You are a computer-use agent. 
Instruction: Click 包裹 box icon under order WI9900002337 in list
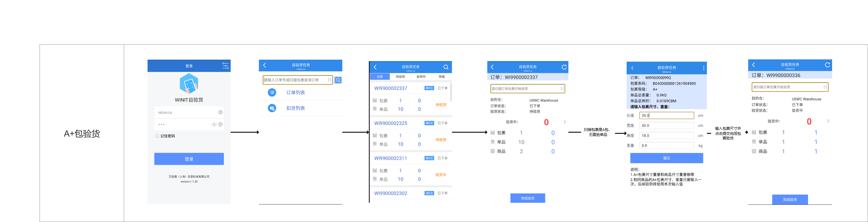click(375, 100)
